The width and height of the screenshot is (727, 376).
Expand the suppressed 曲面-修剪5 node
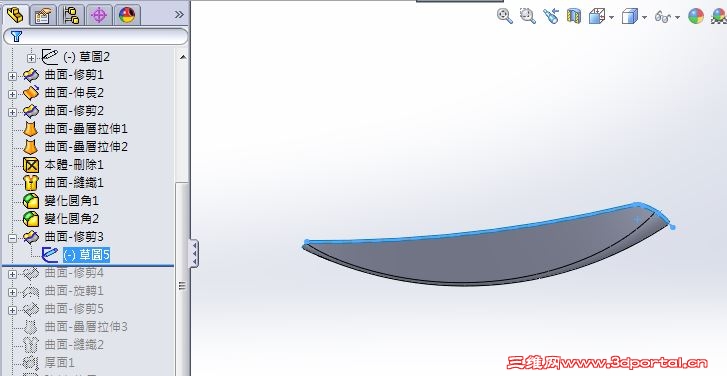point(13,311)
